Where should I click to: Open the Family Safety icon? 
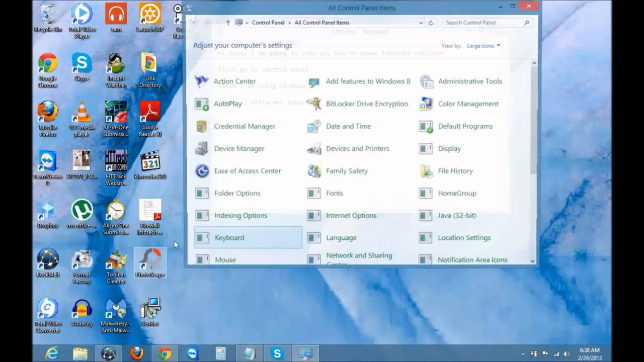314,171
